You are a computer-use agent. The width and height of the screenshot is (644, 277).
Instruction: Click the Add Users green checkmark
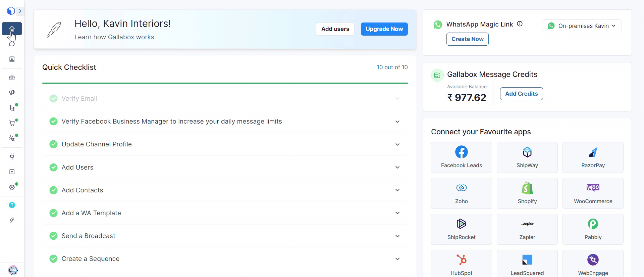[x=53, y=167]
